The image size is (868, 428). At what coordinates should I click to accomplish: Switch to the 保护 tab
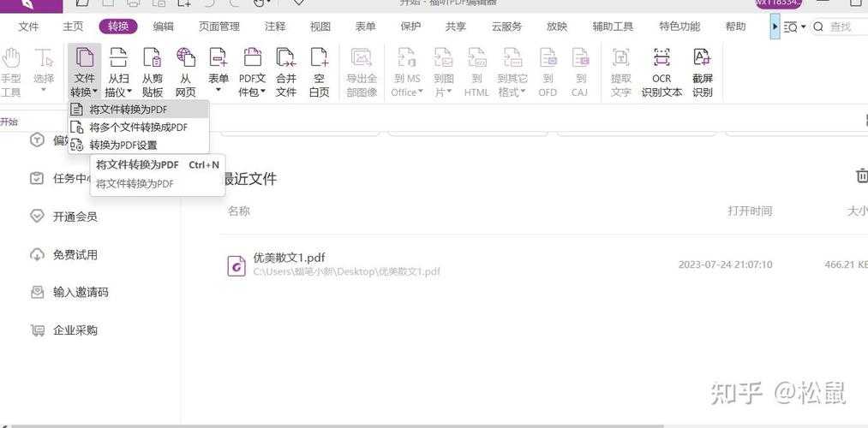coord(410,27)
